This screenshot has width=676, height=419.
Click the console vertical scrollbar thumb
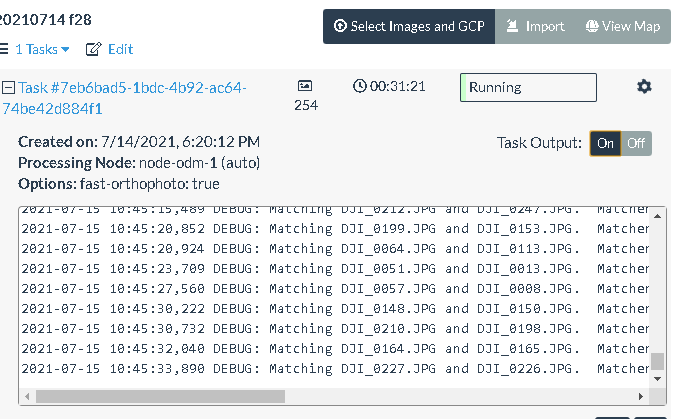[x=658, y=362]
